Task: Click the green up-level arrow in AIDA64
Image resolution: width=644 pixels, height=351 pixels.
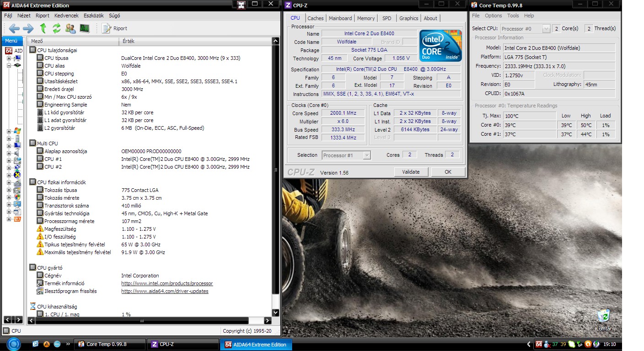Action: [43, 28]
